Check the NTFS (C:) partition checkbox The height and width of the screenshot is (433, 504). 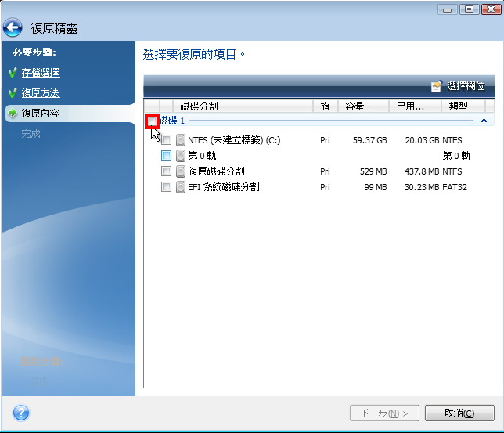166,140
